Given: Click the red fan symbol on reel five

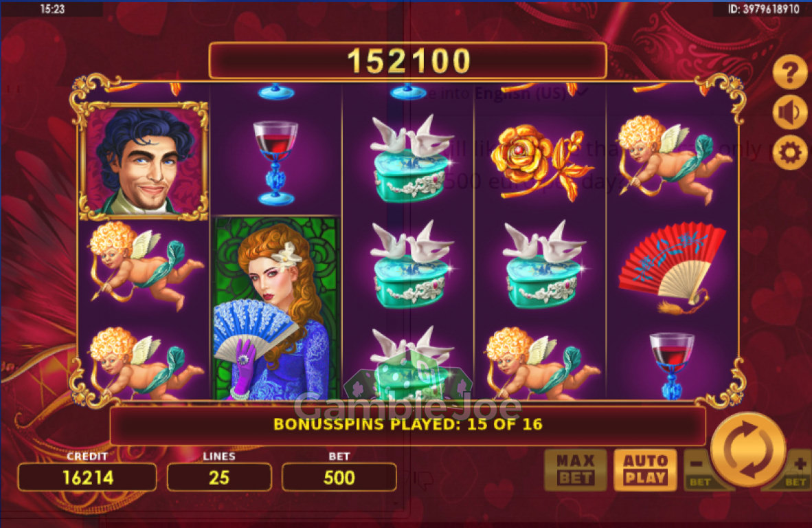Looking at the screenshot, I should click(x=672, y=267).
